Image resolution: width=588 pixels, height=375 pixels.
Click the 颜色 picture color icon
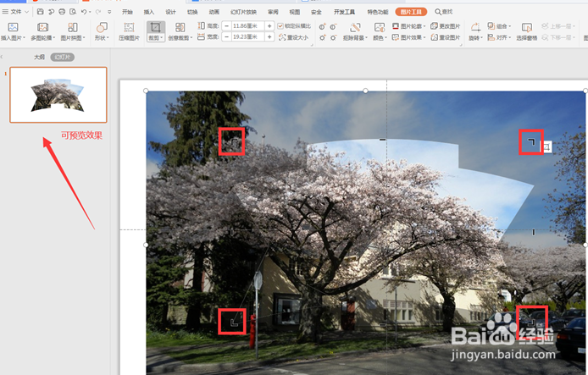[x=380, y=27]
